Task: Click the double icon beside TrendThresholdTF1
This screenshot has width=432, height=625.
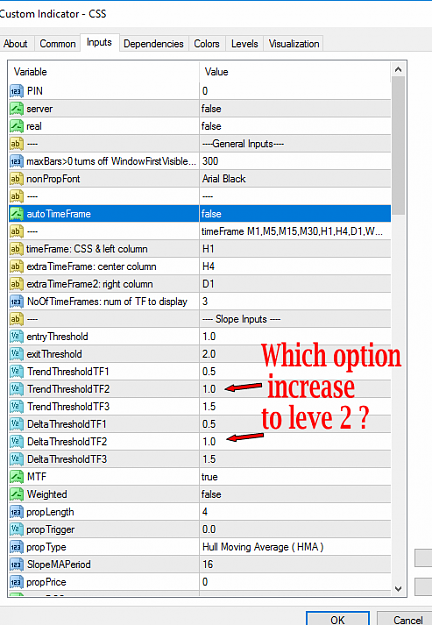Action: 16,372
